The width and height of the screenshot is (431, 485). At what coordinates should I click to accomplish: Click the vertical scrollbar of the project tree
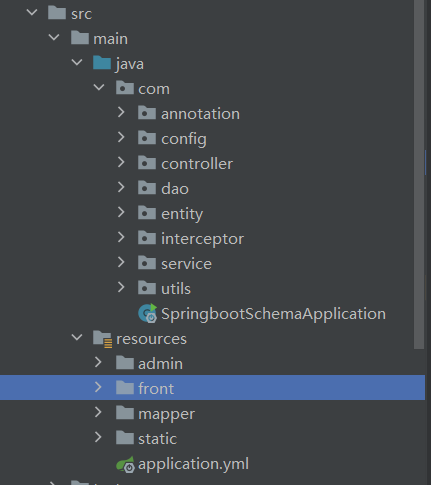point(419,174)
